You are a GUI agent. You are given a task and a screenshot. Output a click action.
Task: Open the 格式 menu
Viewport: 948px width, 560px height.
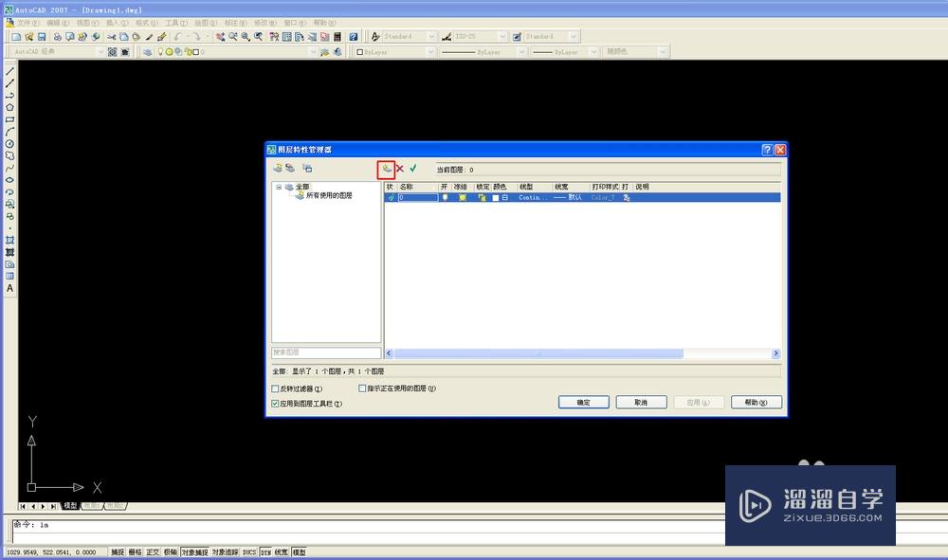146,23
